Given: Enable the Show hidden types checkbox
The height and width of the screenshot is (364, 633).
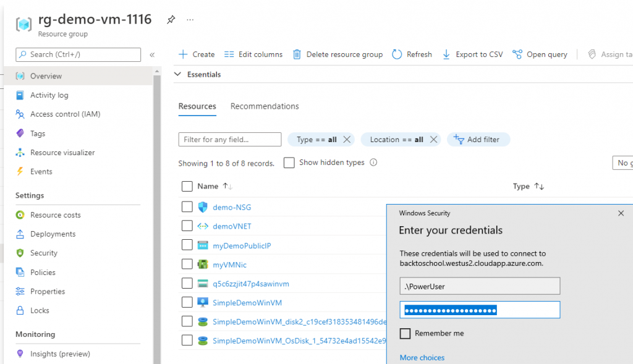Looking at the screenshot, I should tap(289, 163).
